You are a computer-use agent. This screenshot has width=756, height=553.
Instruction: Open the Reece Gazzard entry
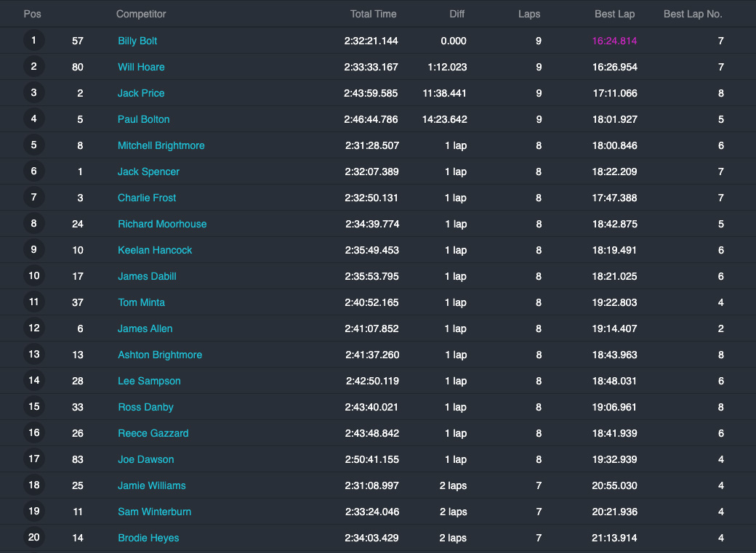click(x=153, y=433)
